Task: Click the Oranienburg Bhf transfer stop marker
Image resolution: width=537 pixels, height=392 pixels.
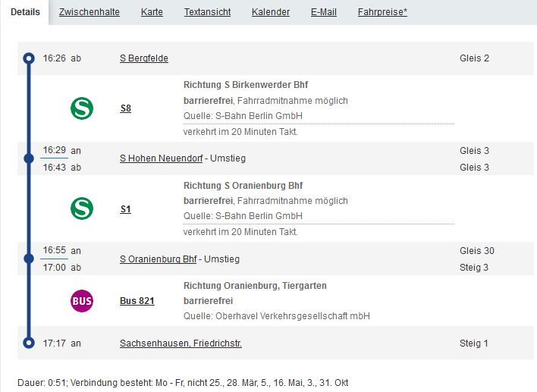Action: (29, 259)
